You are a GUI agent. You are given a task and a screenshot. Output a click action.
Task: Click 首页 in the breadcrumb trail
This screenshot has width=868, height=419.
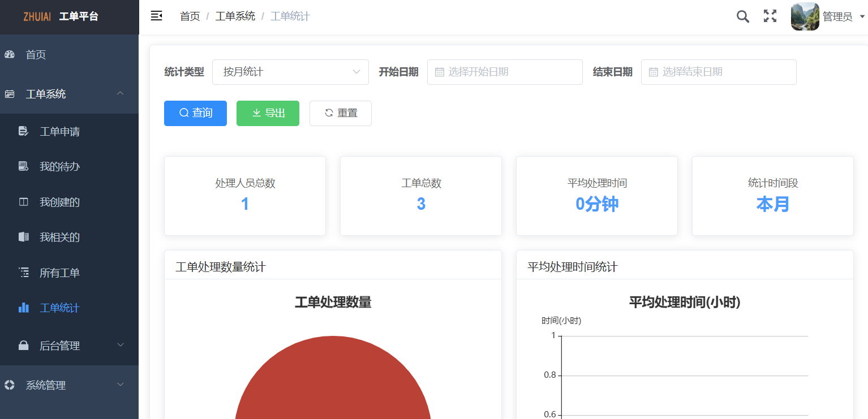pyautogui.click(x=190, y=16)
